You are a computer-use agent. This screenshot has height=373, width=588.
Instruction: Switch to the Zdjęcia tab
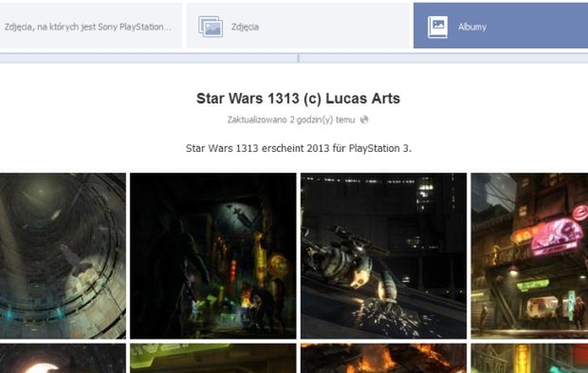point(300,26)
